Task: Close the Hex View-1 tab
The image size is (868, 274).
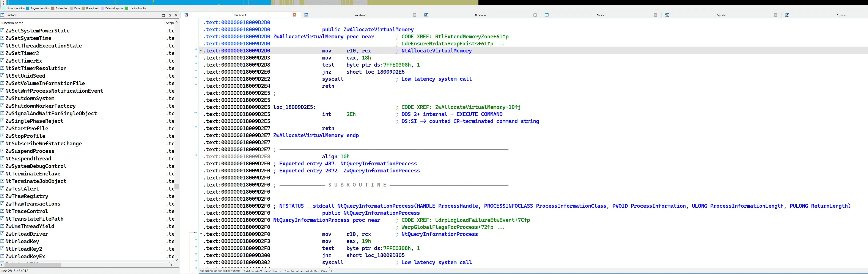Action: (x=415, y=15)
